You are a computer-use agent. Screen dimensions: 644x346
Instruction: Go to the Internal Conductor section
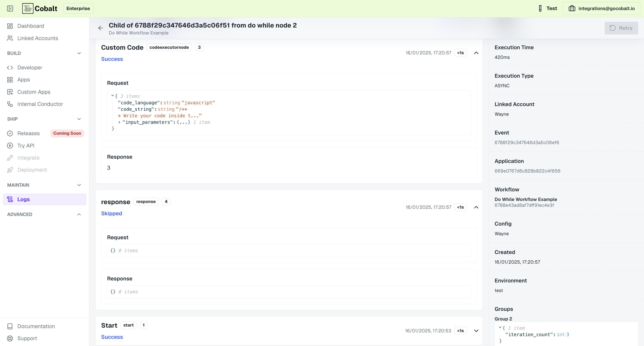pos(40,104)
